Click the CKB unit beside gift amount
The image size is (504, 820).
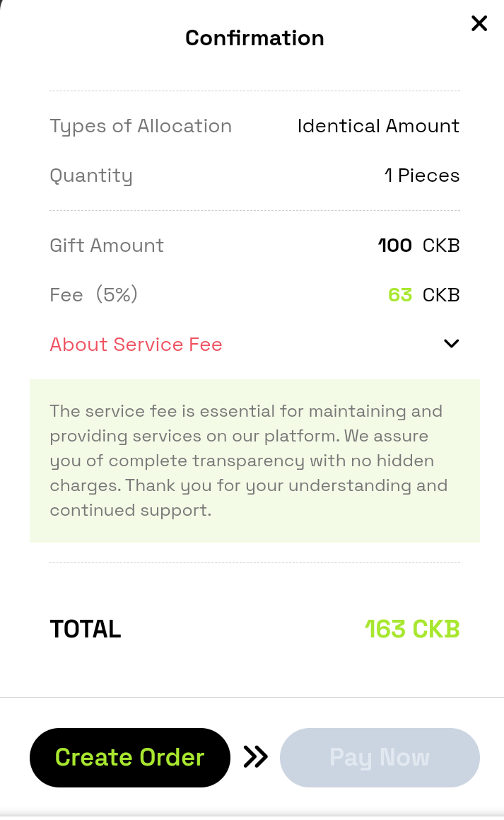pyautogui.click(x=441, y=246)
